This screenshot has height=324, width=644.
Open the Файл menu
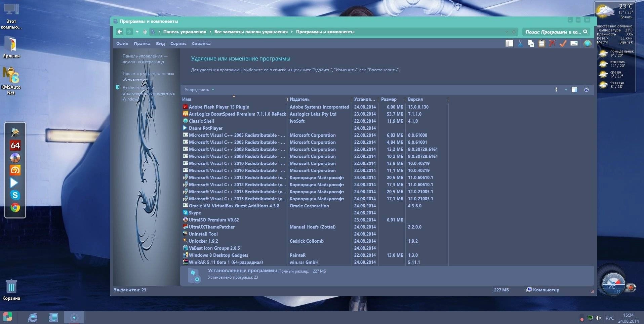(122, 43)
